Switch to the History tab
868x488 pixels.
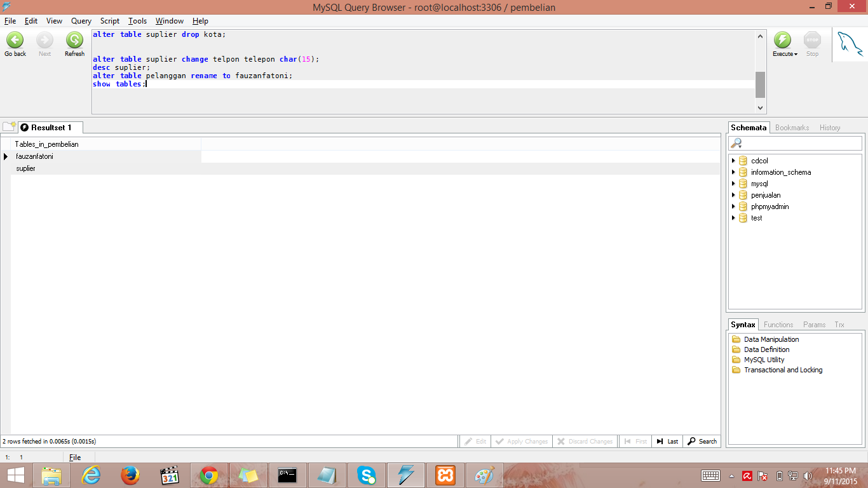(829, 127)
